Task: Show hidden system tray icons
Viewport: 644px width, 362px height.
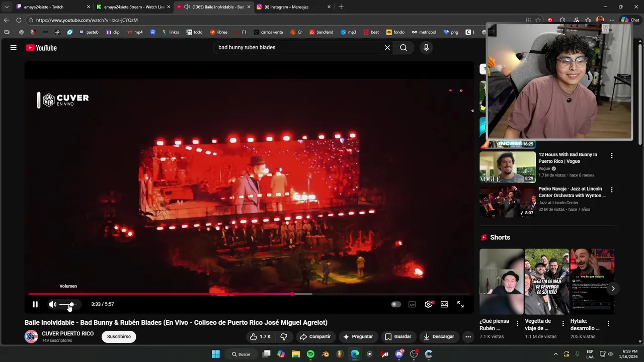Action: coord(555,354)
